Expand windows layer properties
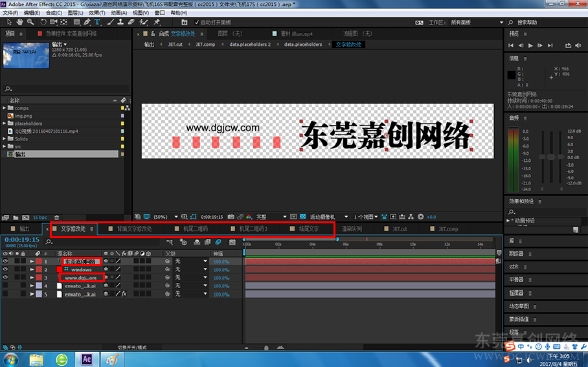 pyautogui.click(x=32, y=269)
